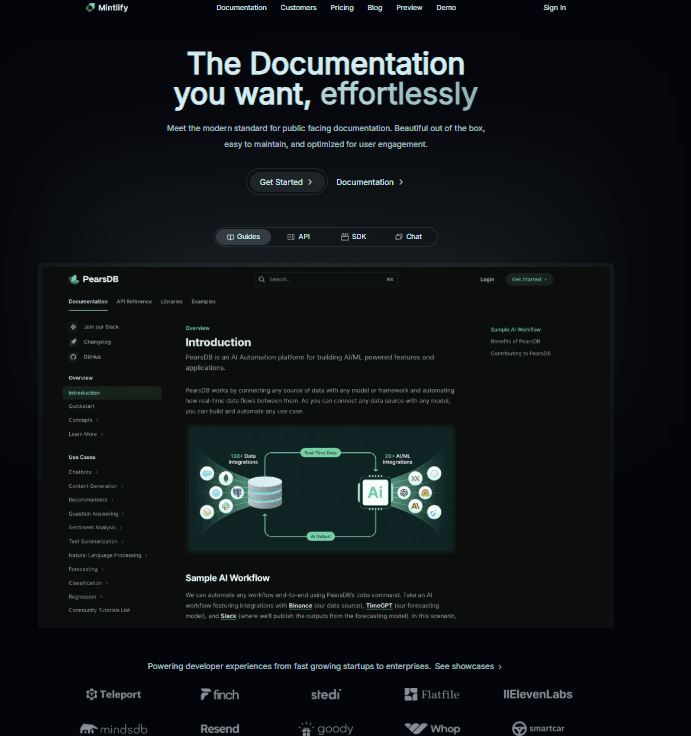Click the Chat tab icon
This screenshot has width=691, height=736.
tap(399, 237)
